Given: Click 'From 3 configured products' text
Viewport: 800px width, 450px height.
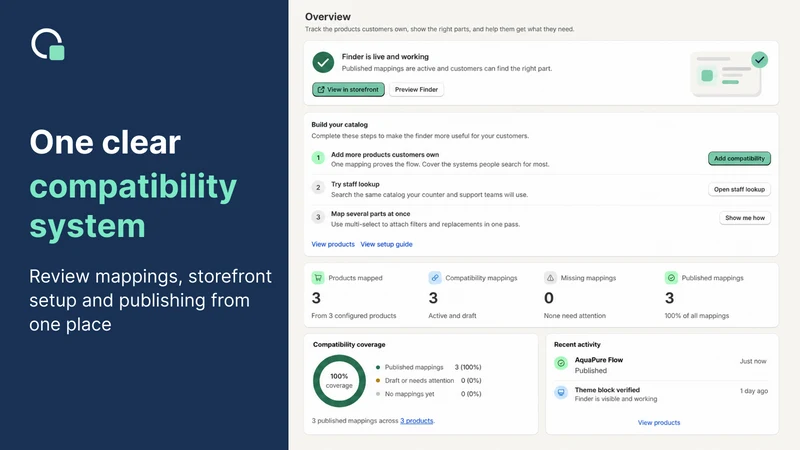Looking at the screenshot, I should click(x=354, y=316).
